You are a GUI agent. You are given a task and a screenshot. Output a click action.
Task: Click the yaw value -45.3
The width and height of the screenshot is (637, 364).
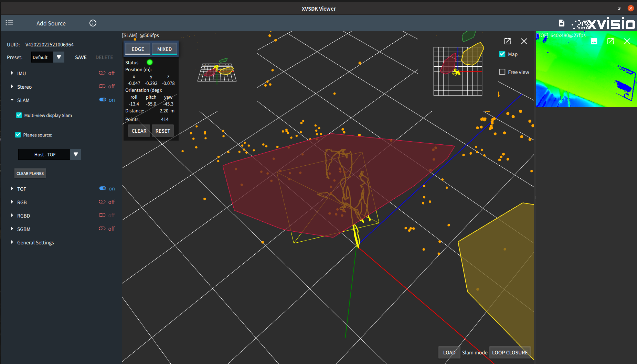pos(168,104)
